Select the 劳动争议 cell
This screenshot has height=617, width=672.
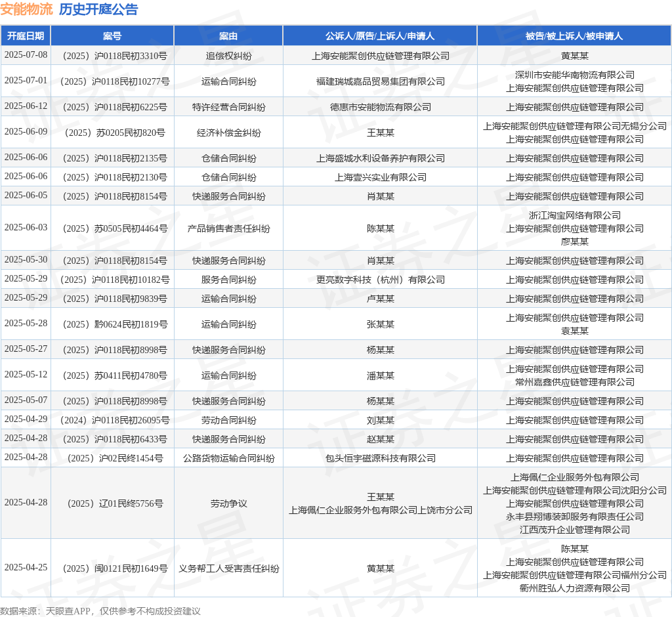228,504
